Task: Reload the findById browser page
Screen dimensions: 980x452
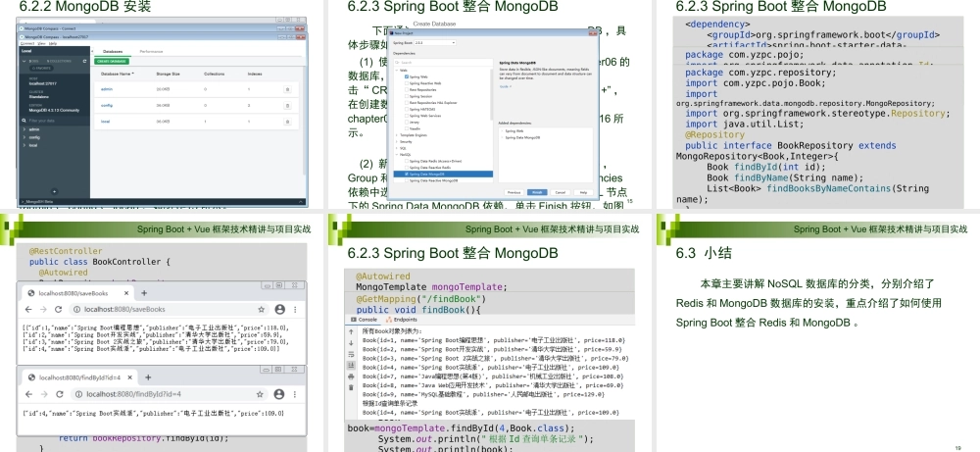Action: 60,394
